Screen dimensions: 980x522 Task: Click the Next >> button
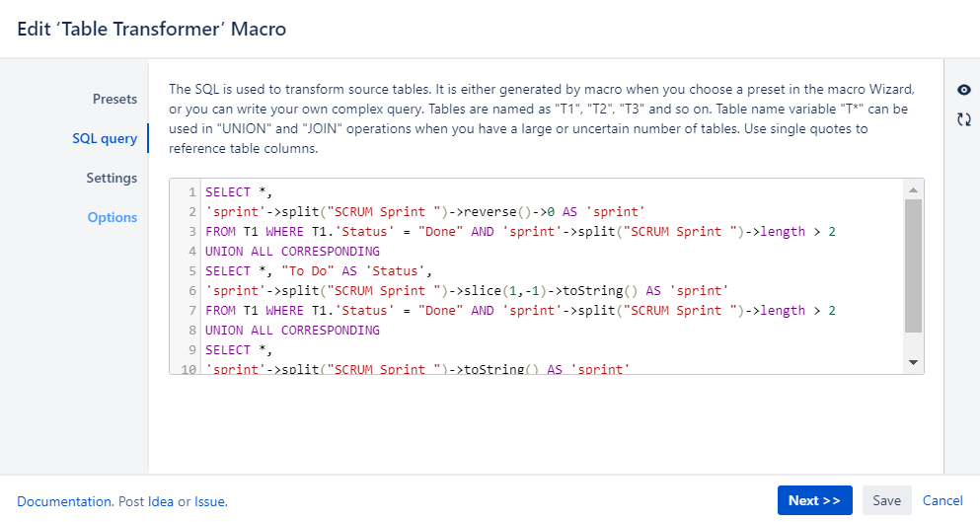(814, 500)
